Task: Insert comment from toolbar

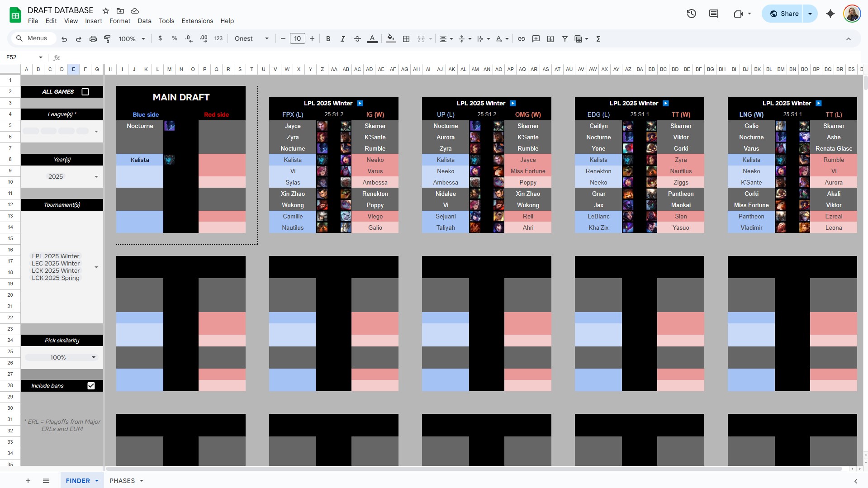Action: 536,39
